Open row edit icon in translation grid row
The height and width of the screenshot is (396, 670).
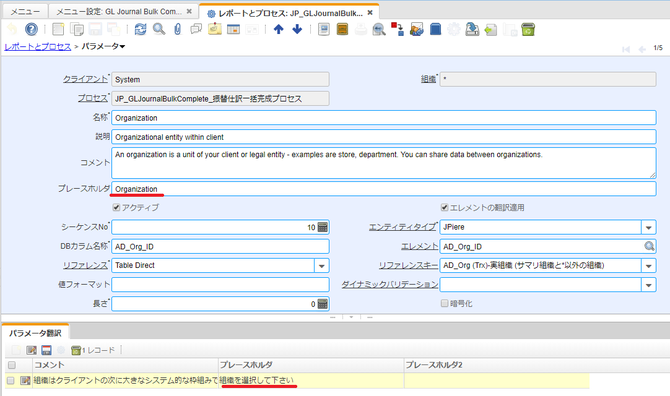[25, 380]
